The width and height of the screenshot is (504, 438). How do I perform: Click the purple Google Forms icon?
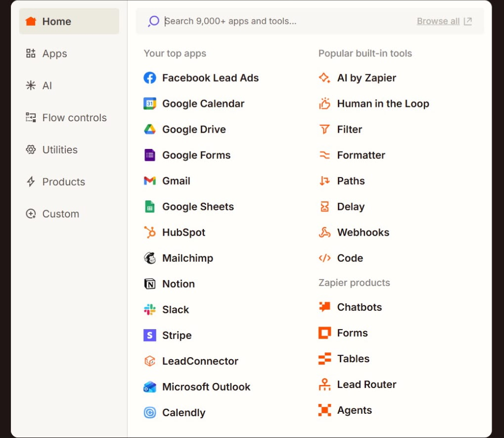click(x=150, y=155)
